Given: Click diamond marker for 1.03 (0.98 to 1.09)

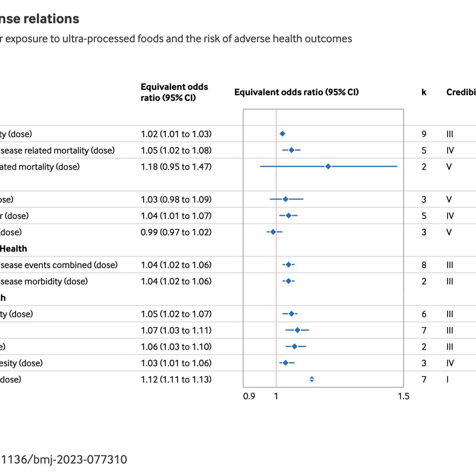Looking at the screenshot, I should [x=286, y=199].
